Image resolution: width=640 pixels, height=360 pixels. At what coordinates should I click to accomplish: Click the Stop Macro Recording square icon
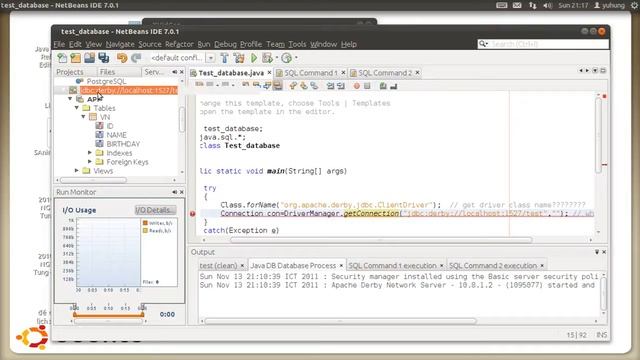(367, 86)
